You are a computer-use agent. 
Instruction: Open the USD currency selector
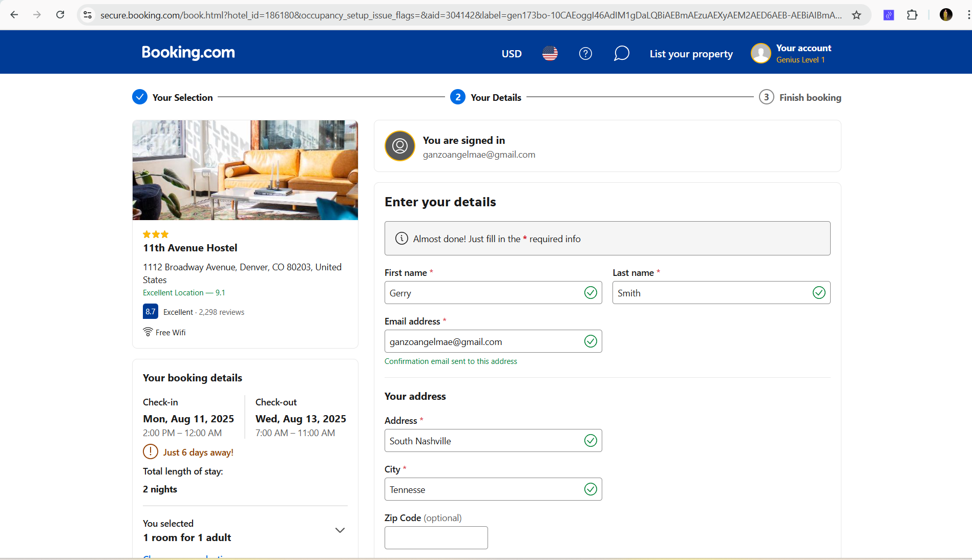tap(512, 54)
